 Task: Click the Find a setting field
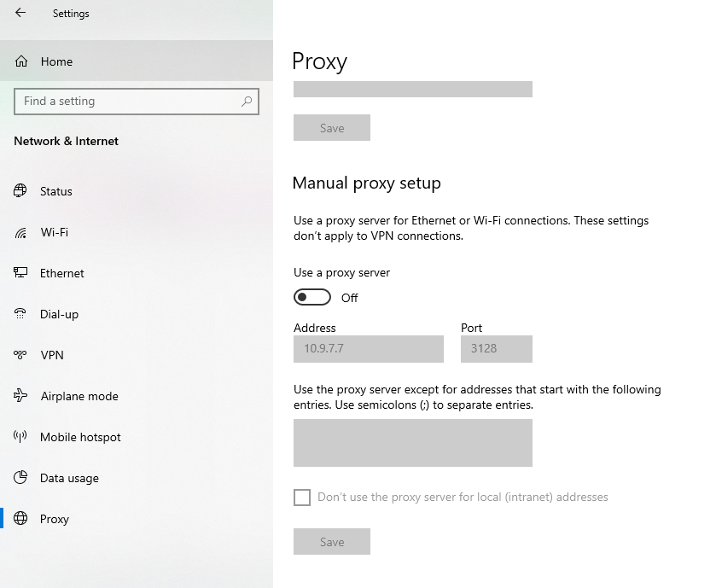coord(137,102)
